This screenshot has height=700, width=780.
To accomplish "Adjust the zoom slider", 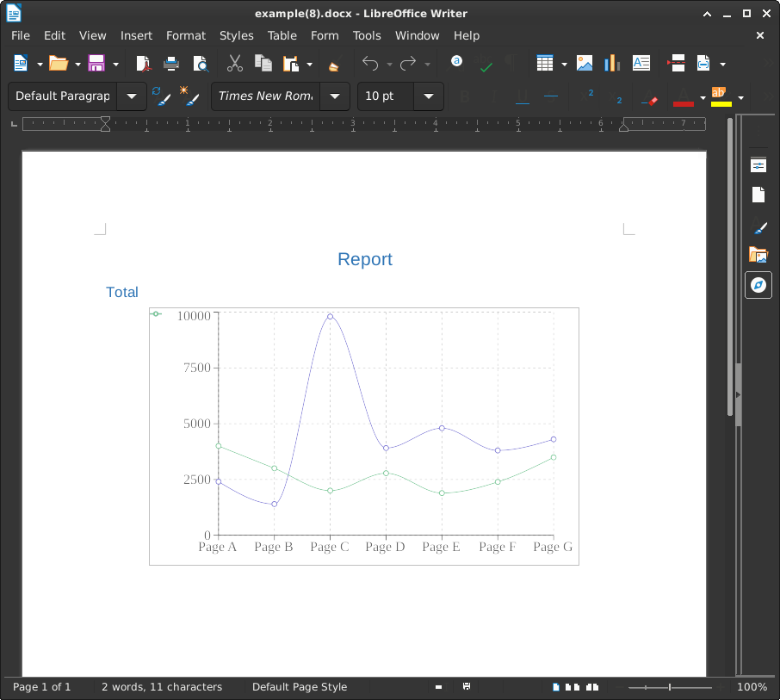I will pos(669,687).
